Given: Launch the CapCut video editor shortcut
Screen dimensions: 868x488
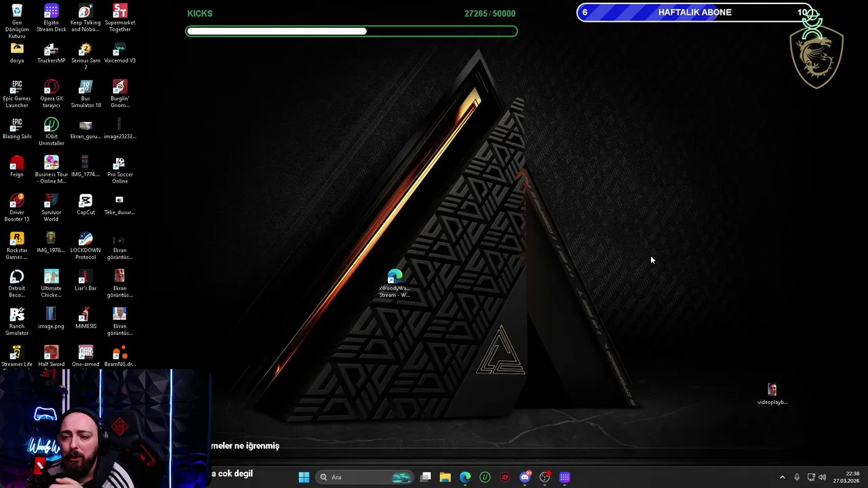Looking at the screenshot, I should (85, 205).
